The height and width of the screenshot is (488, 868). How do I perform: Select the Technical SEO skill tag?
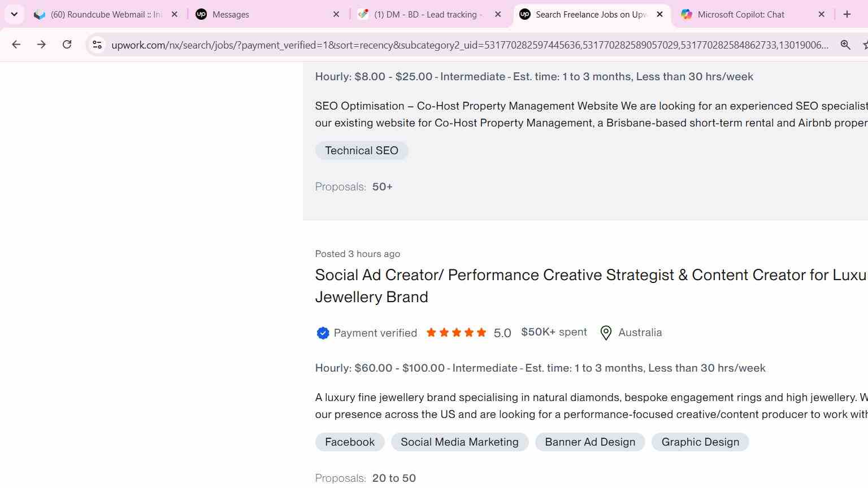pos(362,151)
